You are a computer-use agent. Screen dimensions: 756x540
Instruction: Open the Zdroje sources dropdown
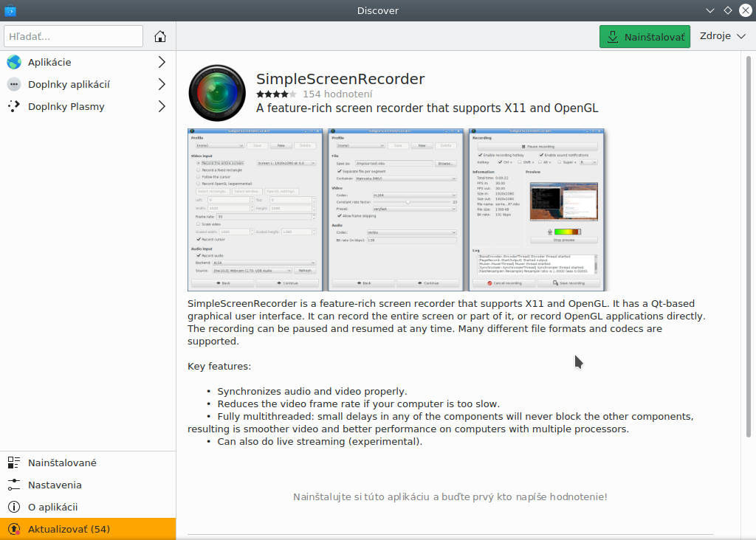722,36
